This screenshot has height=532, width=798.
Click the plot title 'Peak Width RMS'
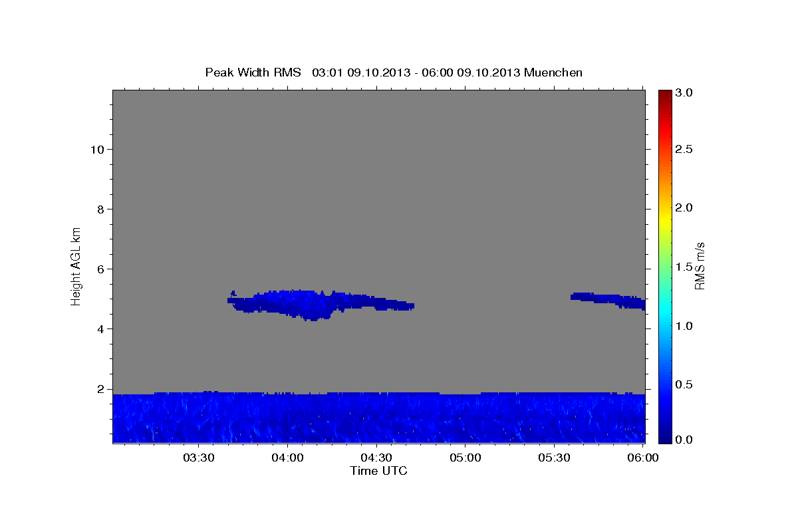tap(253, 72)
